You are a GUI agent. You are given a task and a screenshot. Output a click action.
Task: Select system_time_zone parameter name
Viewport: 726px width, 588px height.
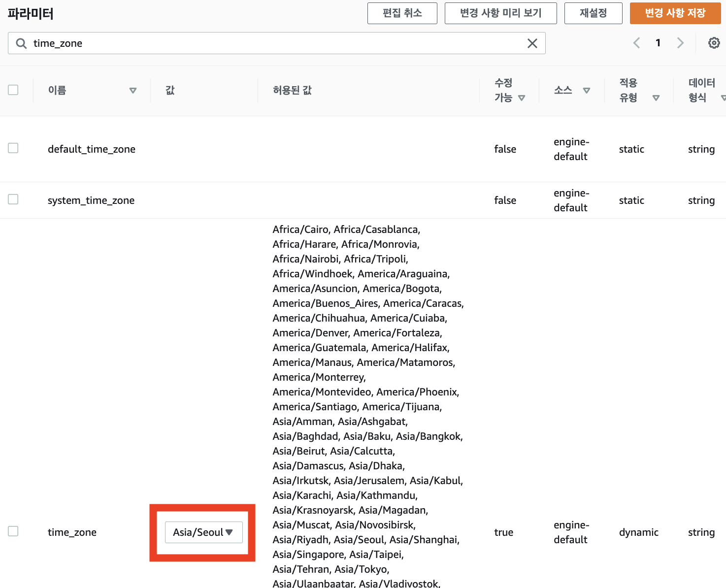tap(91, 200)
